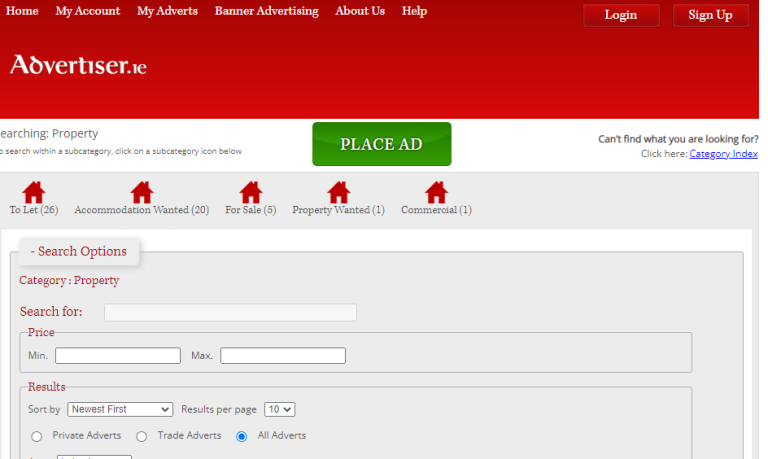Collapse the Search Options section

pos(79,251)
